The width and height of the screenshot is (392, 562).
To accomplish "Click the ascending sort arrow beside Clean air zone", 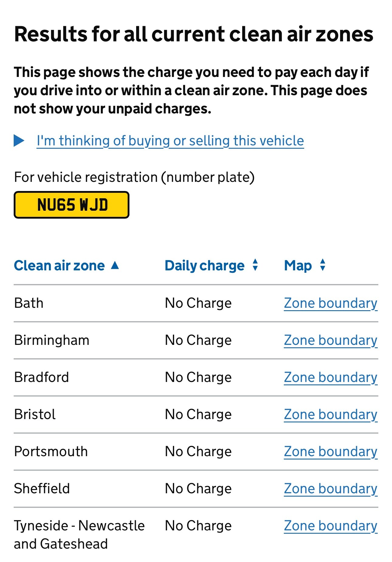I will click(115, 265).
